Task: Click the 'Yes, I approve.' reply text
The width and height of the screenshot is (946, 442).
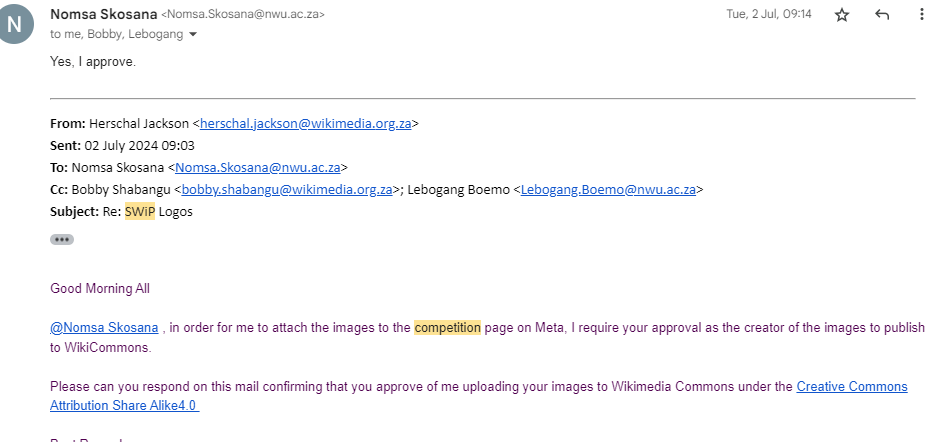Action: [x=93, y=62]
